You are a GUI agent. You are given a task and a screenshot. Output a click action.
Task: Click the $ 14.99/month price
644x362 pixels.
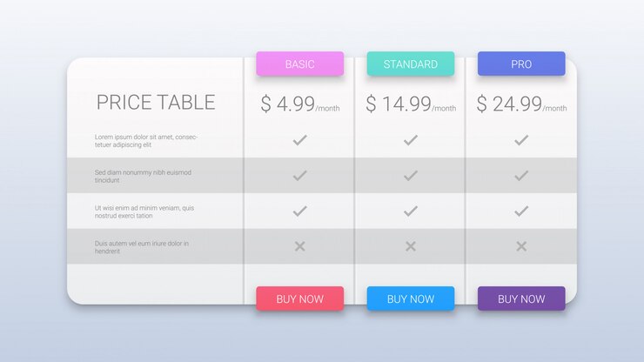(x=411, y=104)
